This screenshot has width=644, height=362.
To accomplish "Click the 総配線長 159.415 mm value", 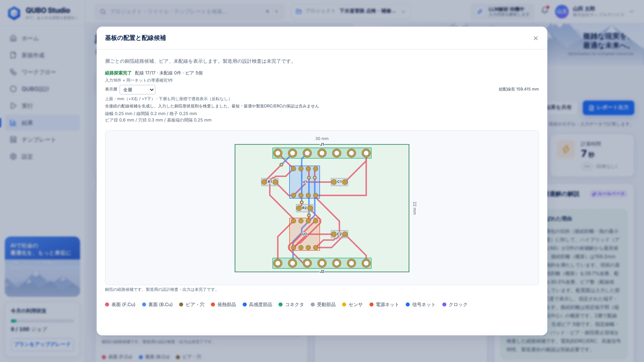I will 519,89.
